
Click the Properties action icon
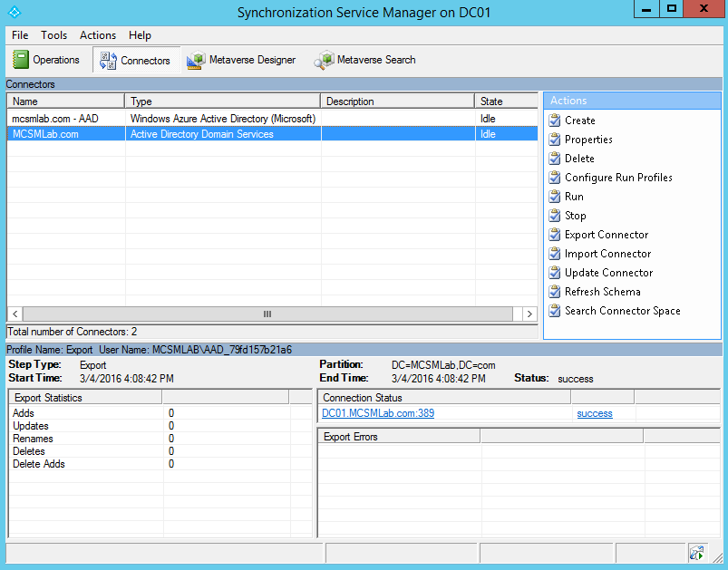[x=554, y=140]
